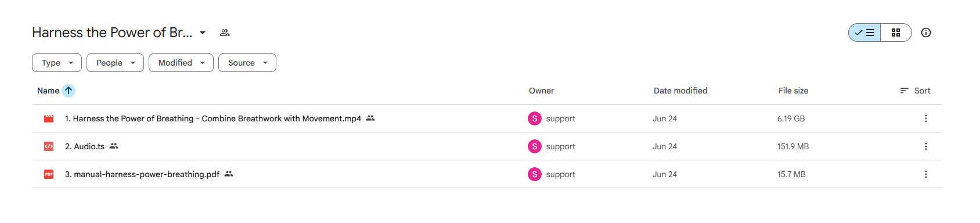The image size is (980, 223).
Task: Open more actions for Audio.ts
Action: pyautogui.click(x=926, y=146)
